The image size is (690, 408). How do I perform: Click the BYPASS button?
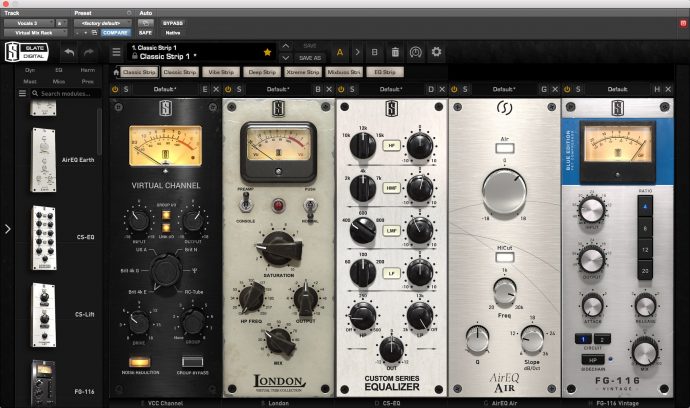pyautogui.click(x=172, y=23)
